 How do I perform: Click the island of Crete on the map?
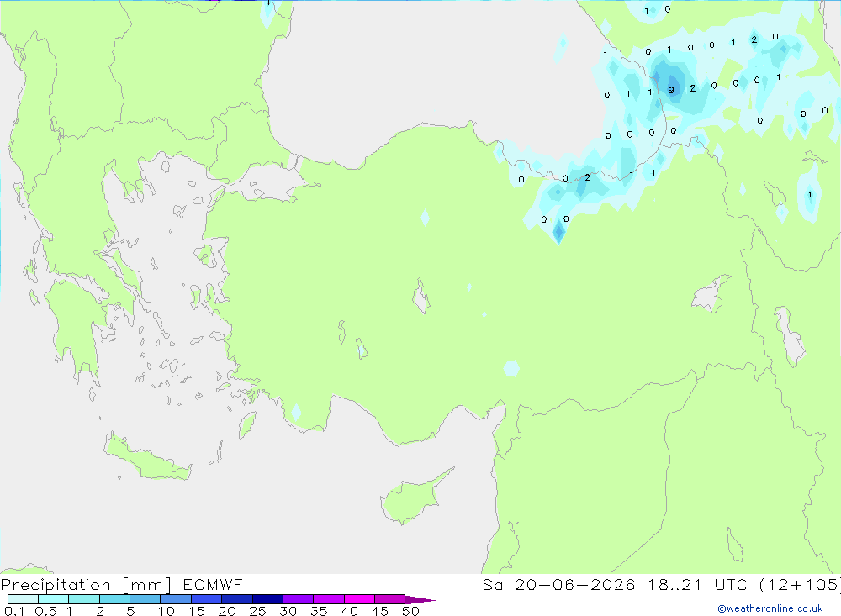coord(147,458)
